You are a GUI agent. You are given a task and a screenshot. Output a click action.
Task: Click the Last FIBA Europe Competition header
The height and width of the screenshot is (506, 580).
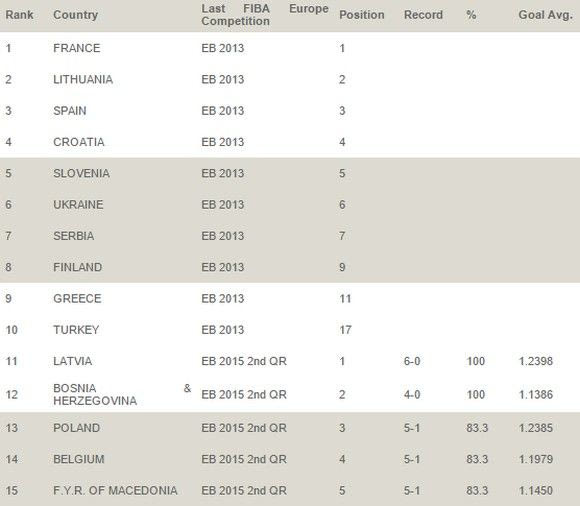pos(265,15)
